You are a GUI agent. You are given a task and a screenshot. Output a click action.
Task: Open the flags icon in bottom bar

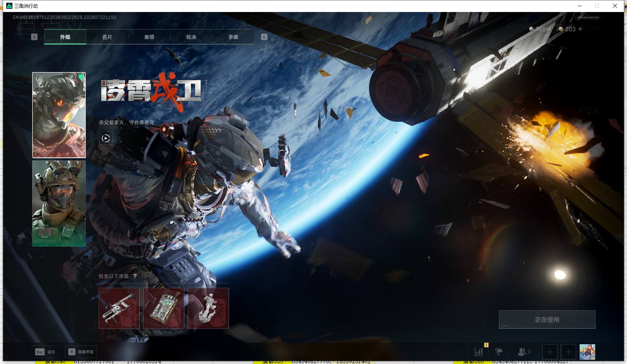coord(499,352)
